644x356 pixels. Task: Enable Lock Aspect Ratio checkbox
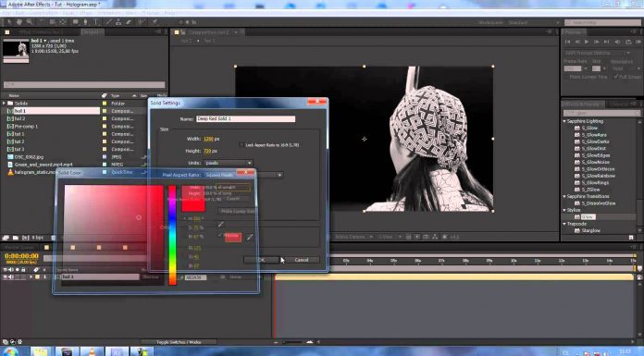click(x=241, y=145)
